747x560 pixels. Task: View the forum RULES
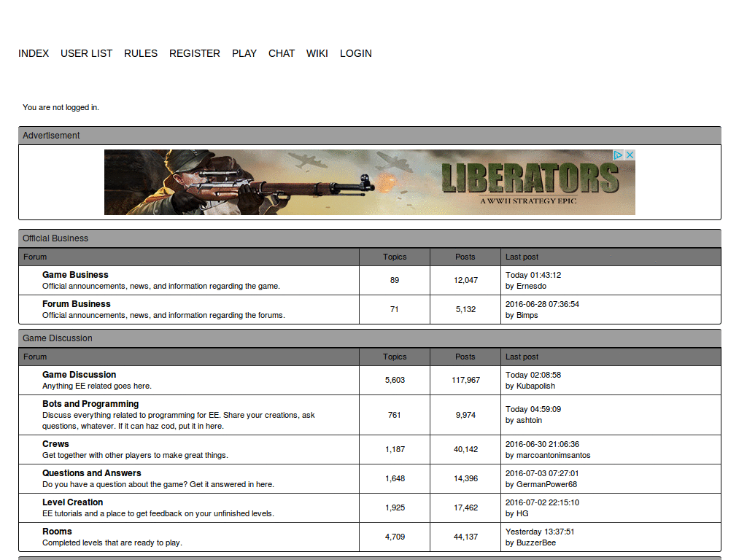coord(141,53)
